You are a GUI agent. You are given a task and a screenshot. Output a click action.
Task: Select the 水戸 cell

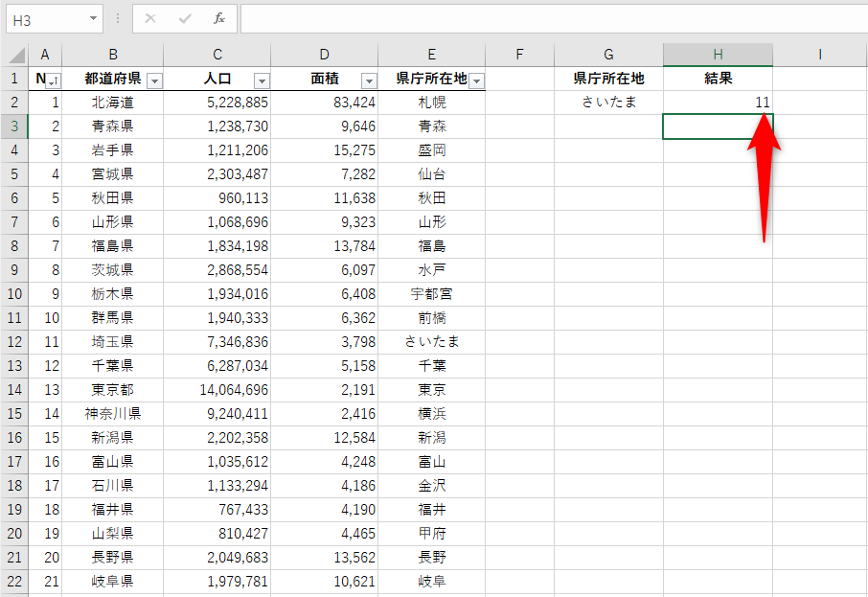[432, 269]
